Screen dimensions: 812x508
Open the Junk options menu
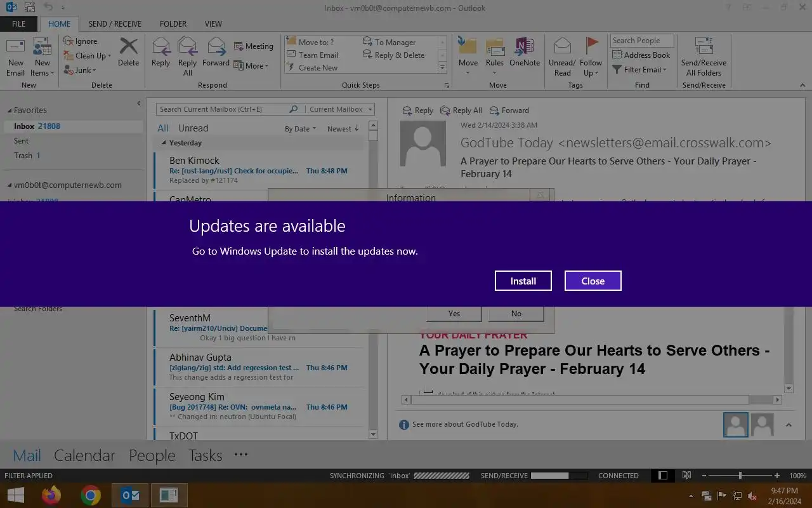coord(80,70)
